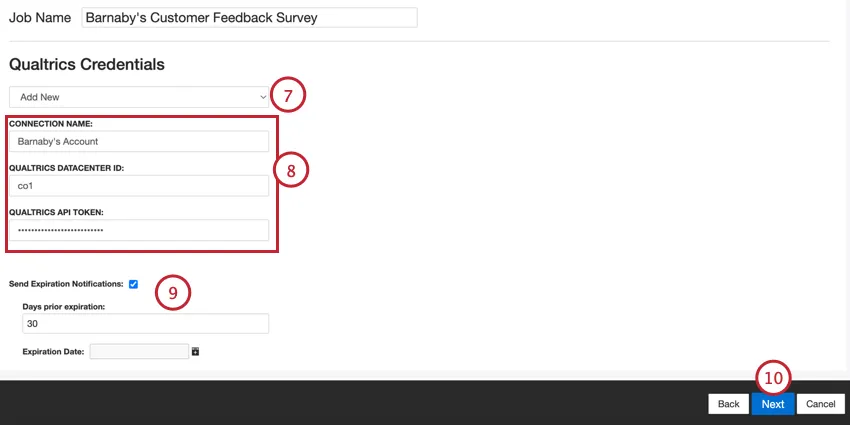This screenshot has width=850, height=425.
Task: Select the Qualtrics API Token field
Action: [x=139, y=230]
